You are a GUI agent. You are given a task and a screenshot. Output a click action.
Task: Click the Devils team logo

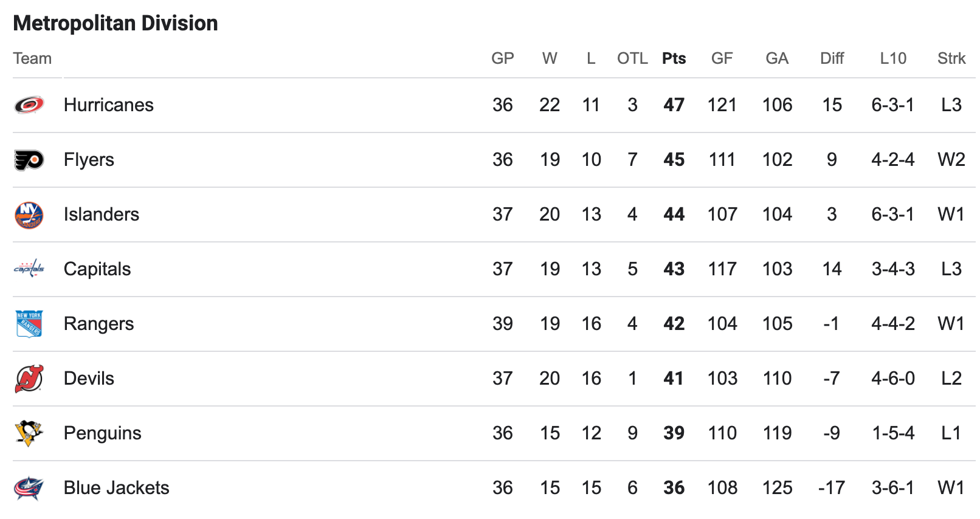click(29, 379)
